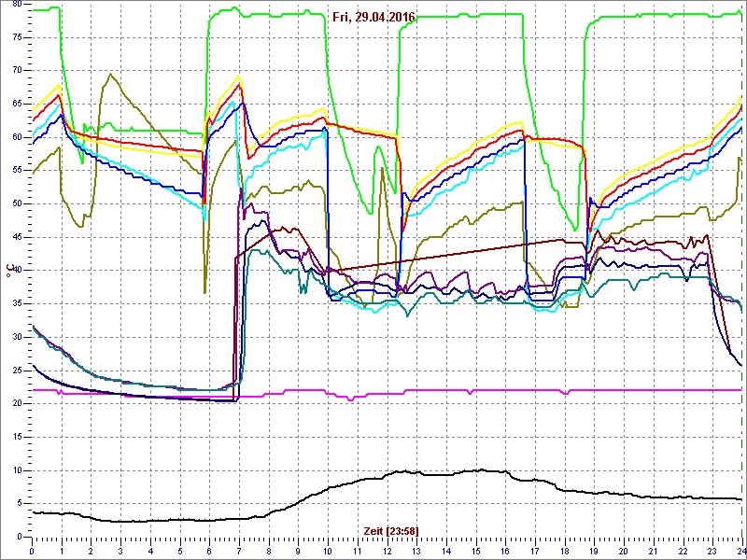Screen dimensions: 747x560
Task: Click the 75 y-axis label
Action: click(x=19, y=37)
